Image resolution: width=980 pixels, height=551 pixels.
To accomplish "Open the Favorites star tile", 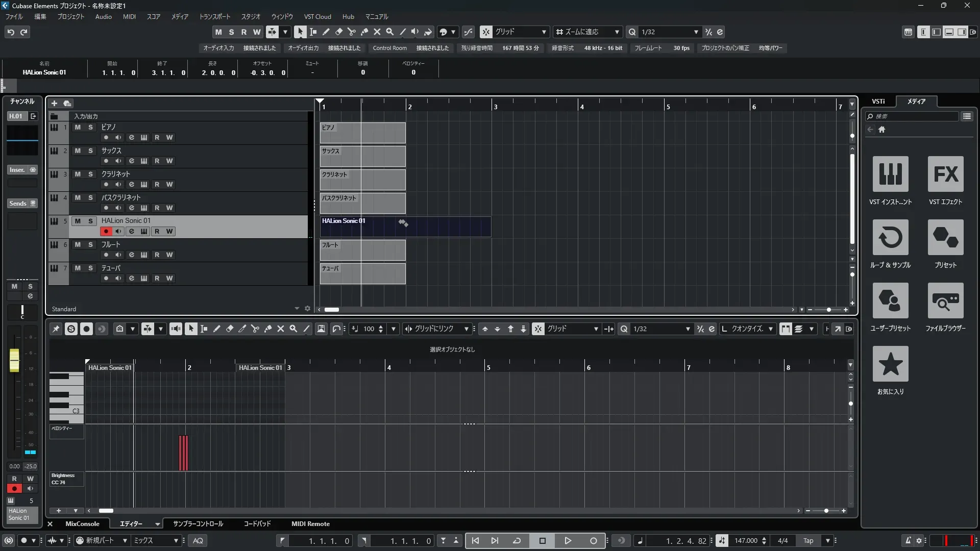I will click(x=890, y=364).
